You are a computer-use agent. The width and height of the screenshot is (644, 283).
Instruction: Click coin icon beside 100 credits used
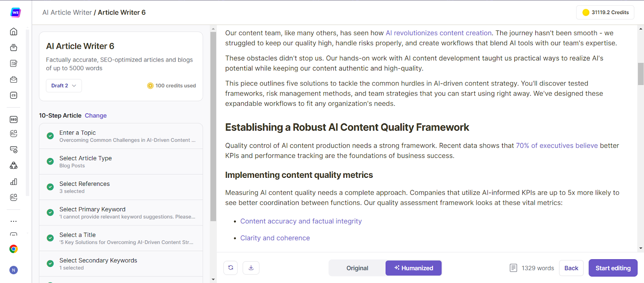(150, 85)
